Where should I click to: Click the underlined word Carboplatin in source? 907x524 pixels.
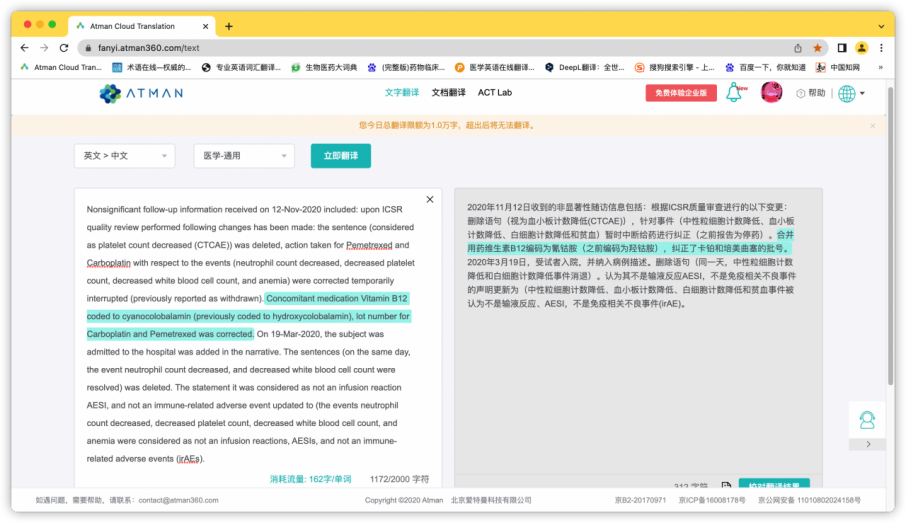tap(109, 263)
